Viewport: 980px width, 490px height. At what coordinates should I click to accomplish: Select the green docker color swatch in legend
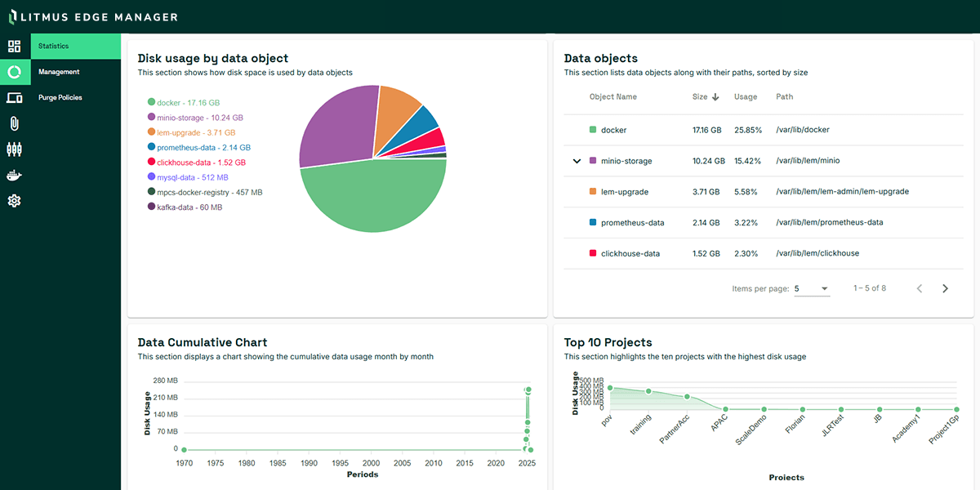click(x=149, y=101)
